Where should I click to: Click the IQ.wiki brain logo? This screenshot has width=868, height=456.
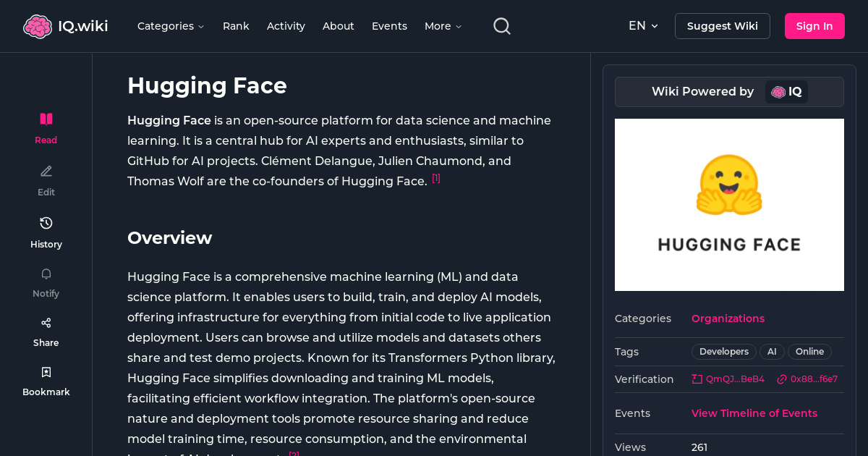coord(38,27)
